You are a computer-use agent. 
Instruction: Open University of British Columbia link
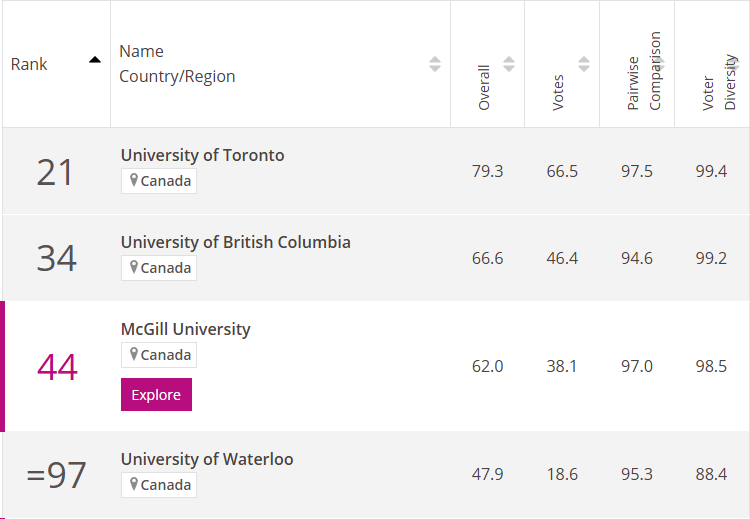pyautogui.click(x=235, y=243)
